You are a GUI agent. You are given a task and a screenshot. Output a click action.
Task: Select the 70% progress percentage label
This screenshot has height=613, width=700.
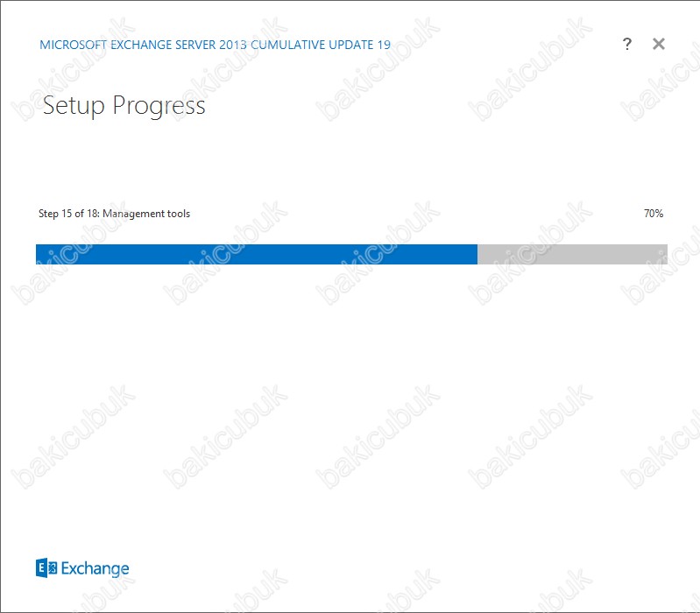click(654, 214)
